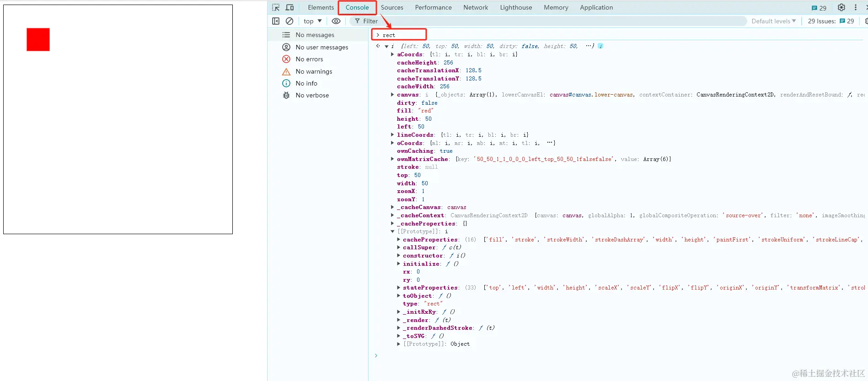
Task: Click the 29 Issues link in console toolbar
Action: point(831,21)
